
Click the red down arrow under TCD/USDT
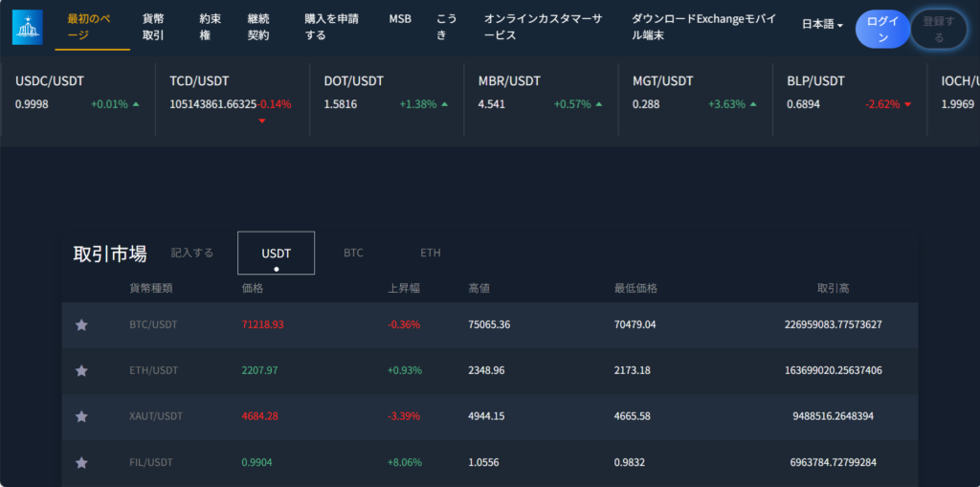pos(262,121)
